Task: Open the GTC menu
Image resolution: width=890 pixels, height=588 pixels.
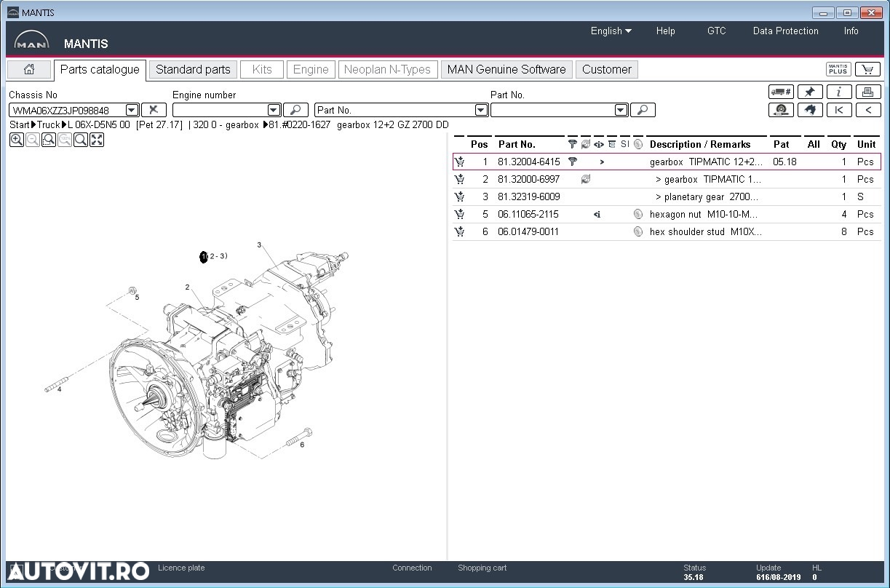Action: (x=717, y=31)
